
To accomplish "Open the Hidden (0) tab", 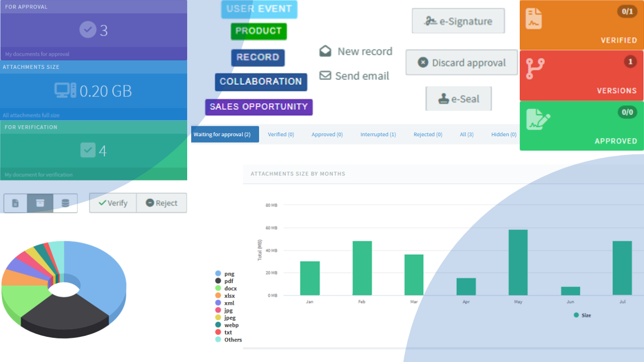I will click(x=504, y=134).
